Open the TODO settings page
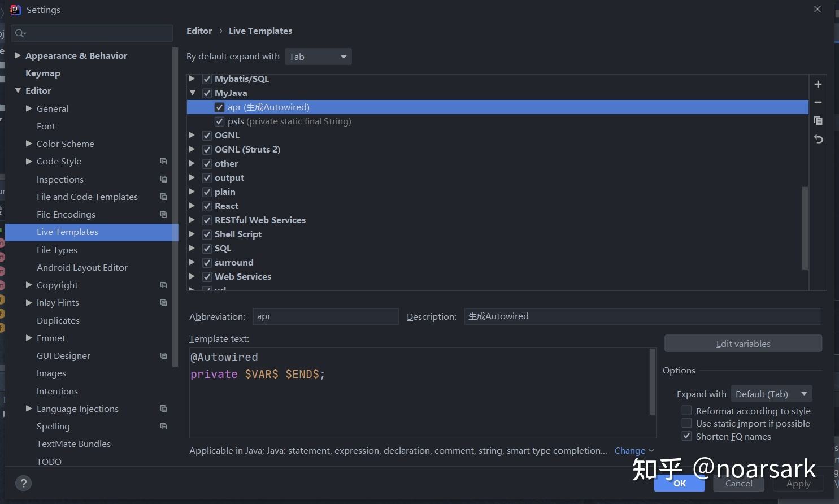Screen dimensions: 839x504 (x=49, y=462)
